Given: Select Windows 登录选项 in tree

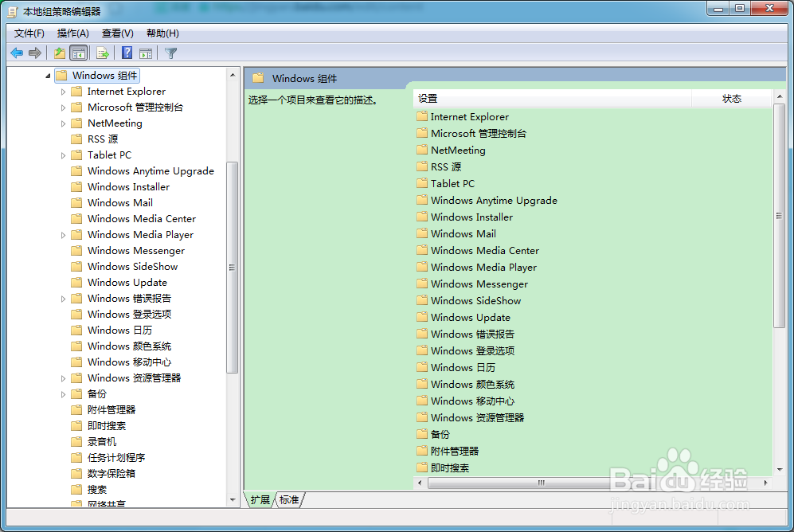Looking at the screenshot, I should (129, 315).
